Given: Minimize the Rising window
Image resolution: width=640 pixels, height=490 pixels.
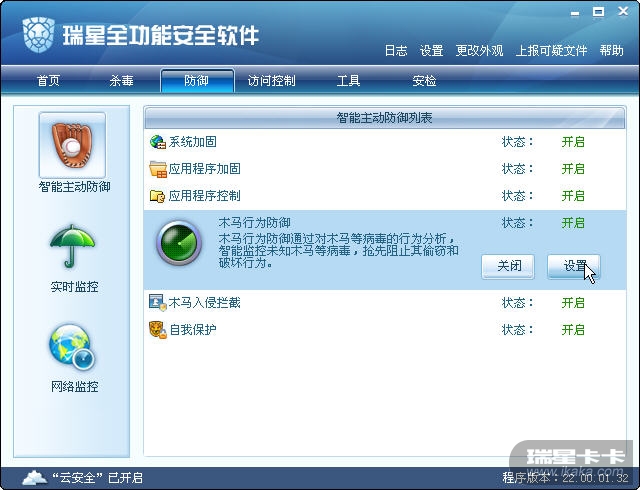Looking at the screenshot, I should [x=575, y=13].
